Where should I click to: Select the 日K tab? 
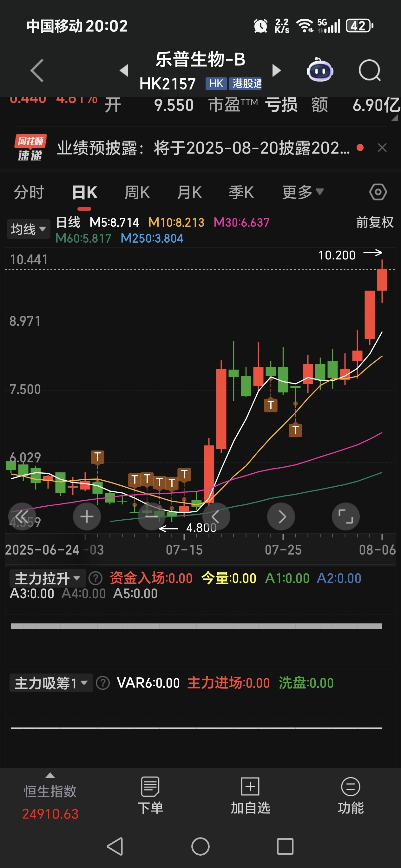(x=85, y=192)
